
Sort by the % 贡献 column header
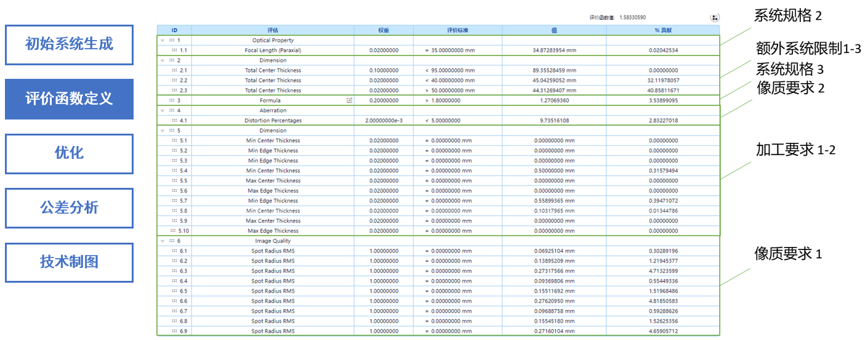click(x=662, y=30)
